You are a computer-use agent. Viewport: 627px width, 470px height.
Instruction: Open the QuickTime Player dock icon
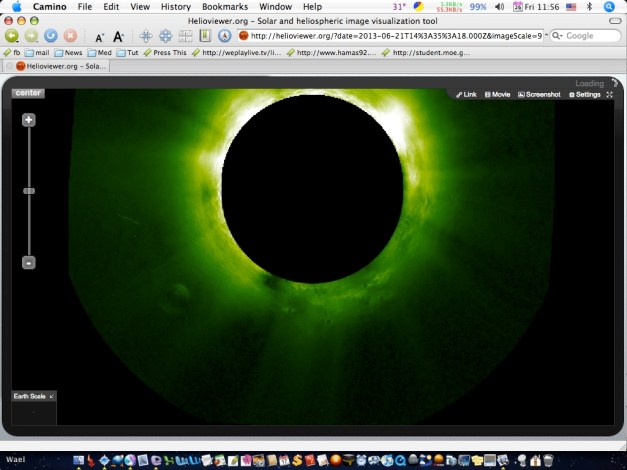[x=400, y=461]
